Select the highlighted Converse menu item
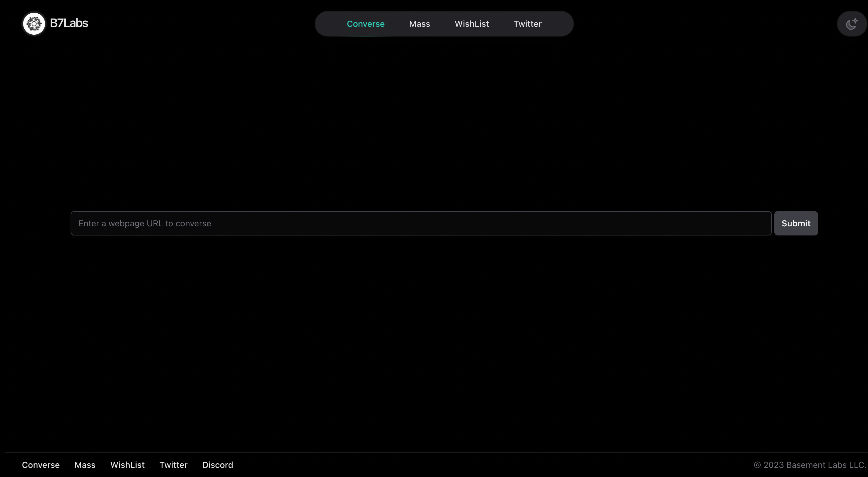Image resolution: width=868 pixels, height=477 pixels. [x=366, y=24]
